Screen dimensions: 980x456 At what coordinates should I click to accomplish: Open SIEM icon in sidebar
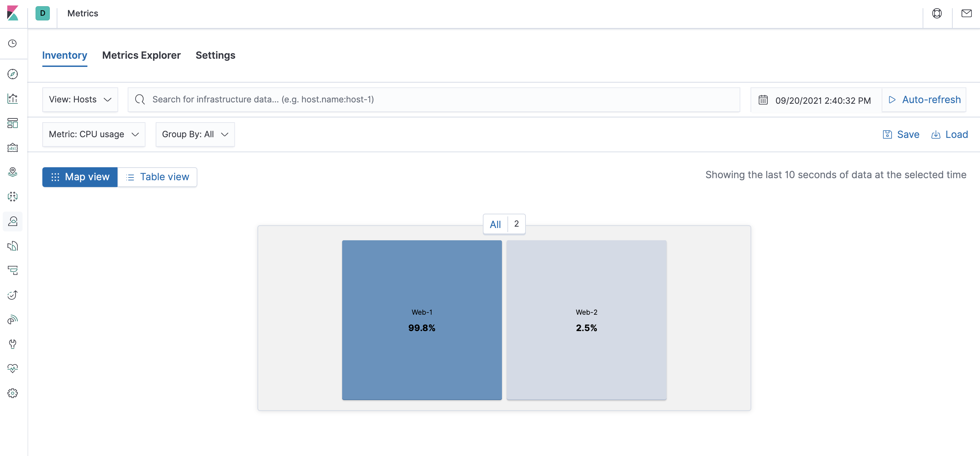click(x=13, y=319)
